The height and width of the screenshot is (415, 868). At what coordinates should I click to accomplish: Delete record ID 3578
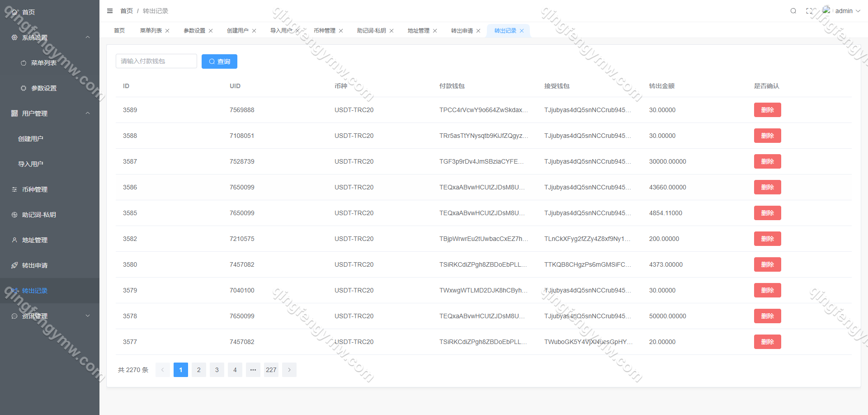[767, 316]
